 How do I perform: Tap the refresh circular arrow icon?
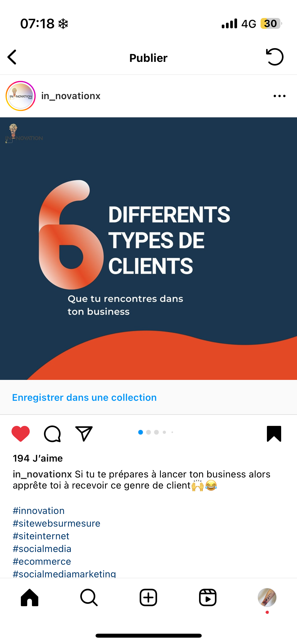tap(275, 57)
